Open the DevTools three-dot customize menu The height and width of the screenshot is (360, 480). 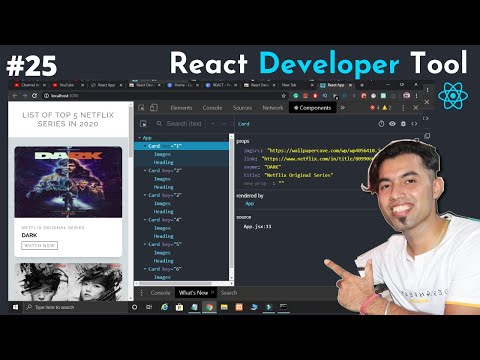tap(403, 108)
